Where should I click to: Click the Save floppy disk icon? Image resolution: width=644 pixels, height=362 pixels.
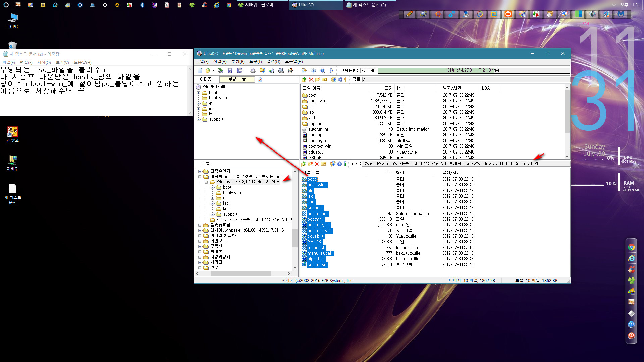pos(230,71)
